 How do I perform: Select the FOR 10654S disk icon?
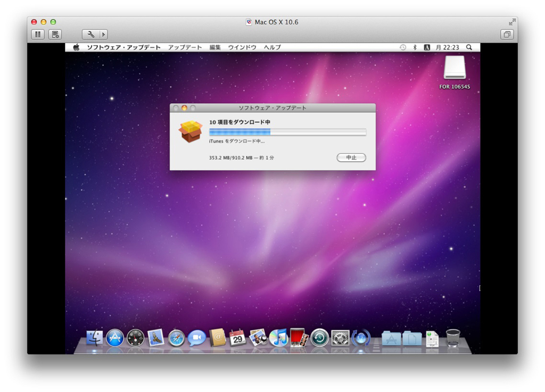point(455,68)
